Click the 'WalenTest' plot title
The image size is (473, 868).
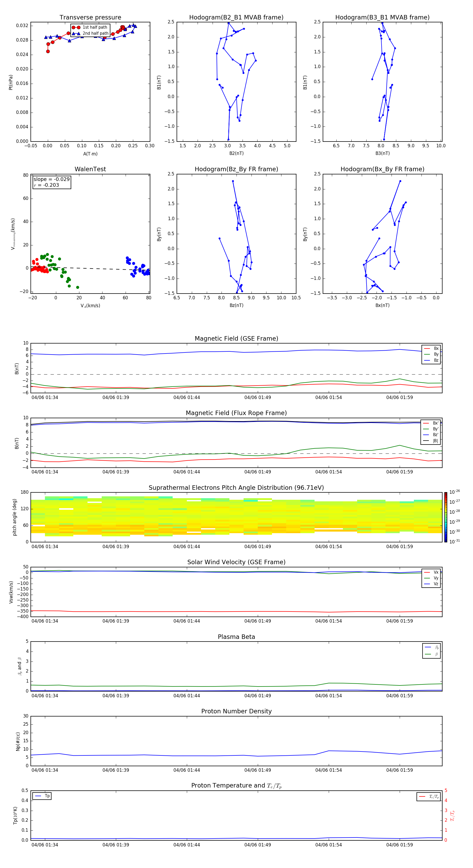[x=90, y=169]
